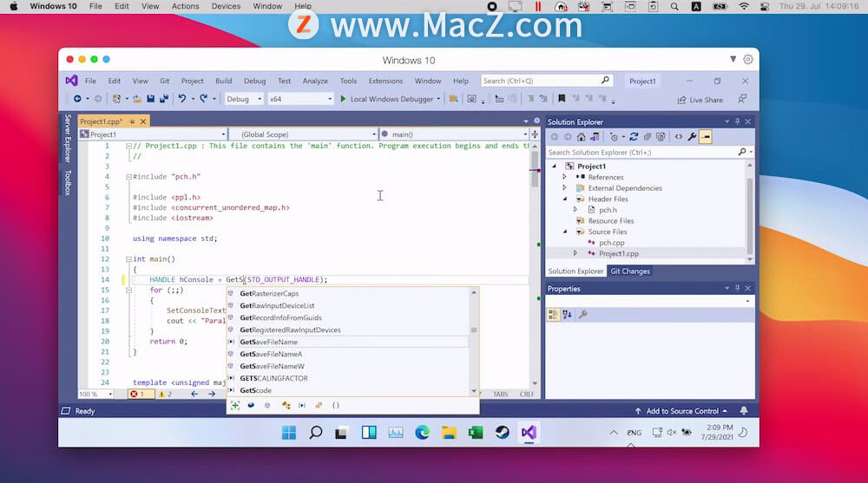Click the Show All Files icon
Viewport: 868px width, 483px height.
(661, 137)
